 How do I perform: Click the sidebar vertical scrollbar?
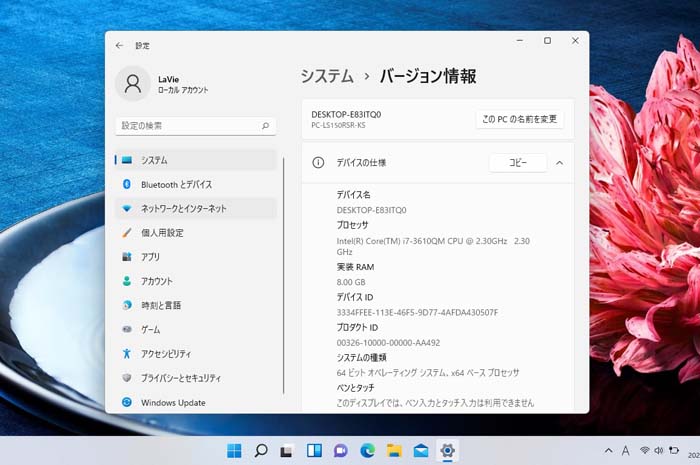pos(283,276)
